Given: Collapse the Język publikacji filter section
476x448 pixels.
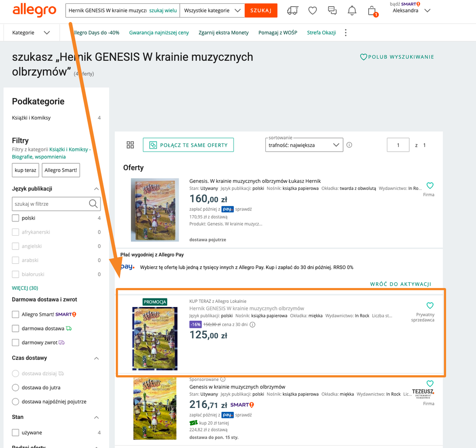Looking at the screenshot, I should [97, 189].
